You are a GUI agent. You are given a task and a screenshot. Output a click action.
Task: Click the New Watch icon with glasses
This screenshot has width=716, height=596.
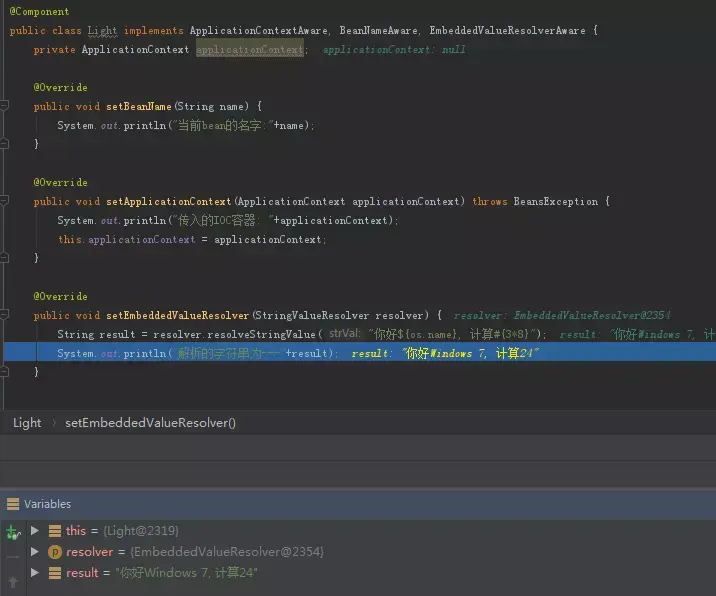click(13, 532)
